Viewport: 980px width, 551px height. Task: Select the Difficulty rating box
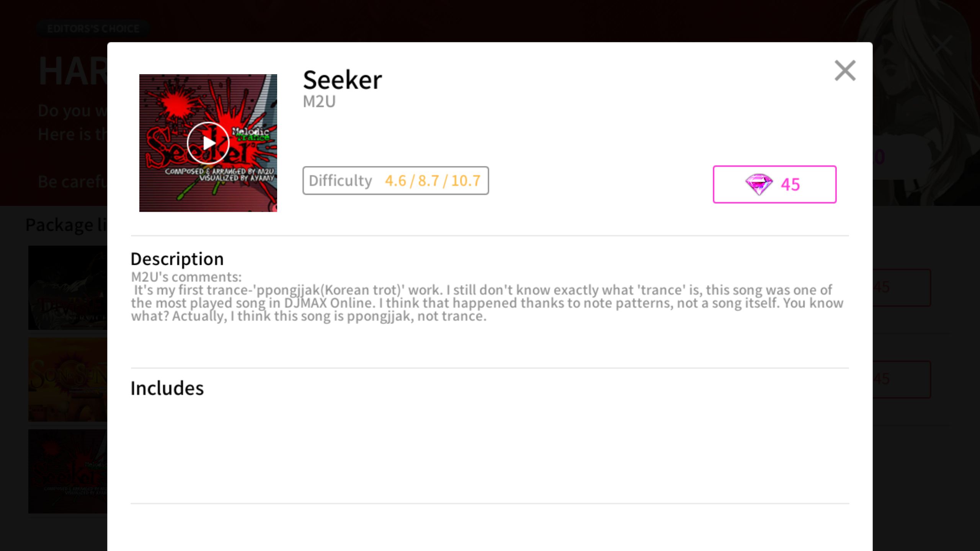click(x=395, y=181)
